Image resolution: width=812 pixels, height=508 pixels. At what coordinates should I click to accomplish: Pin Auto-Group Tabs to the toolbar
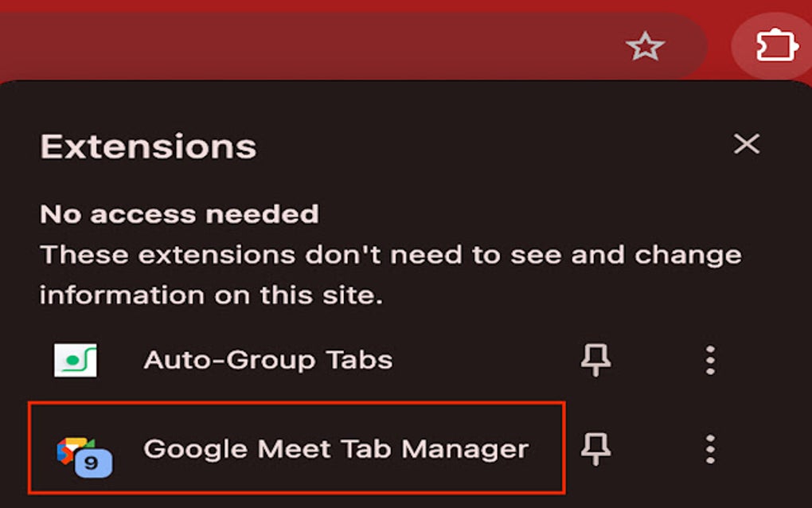tap(595, 359)
